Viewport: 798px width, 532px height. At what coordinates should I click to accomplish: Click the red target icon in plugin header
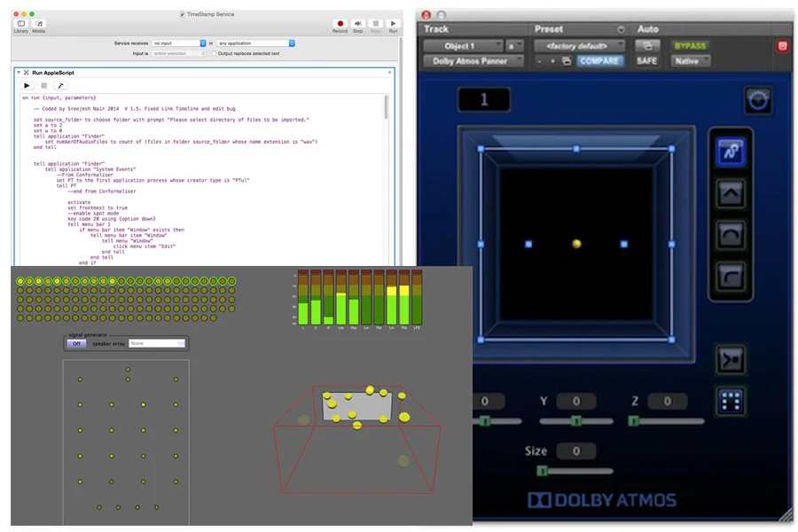pyautogui.click(x=783, y=46)
